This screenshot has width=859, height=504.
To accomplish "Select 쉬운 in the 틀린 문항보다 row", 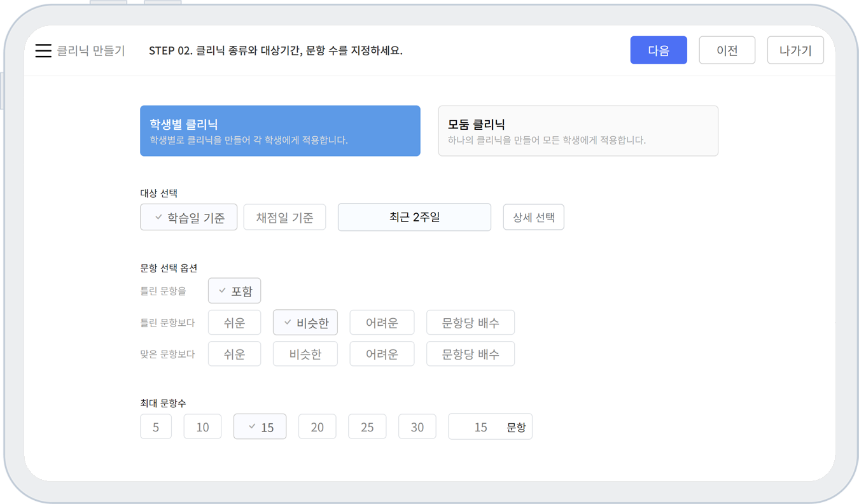I will tap(234, 323).
